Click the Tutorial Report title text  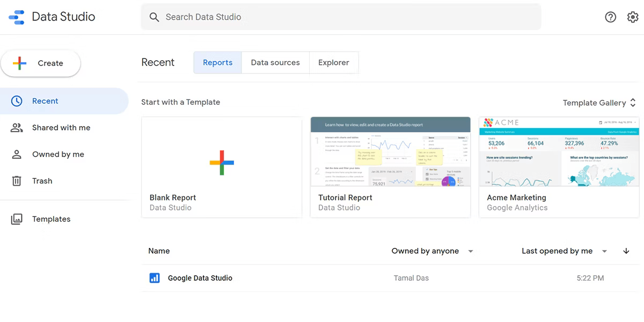tap(345, 197)
